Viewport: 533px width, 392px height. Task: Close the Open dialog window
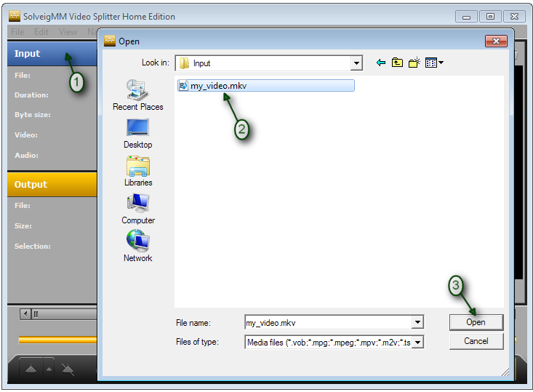point(496,41)
